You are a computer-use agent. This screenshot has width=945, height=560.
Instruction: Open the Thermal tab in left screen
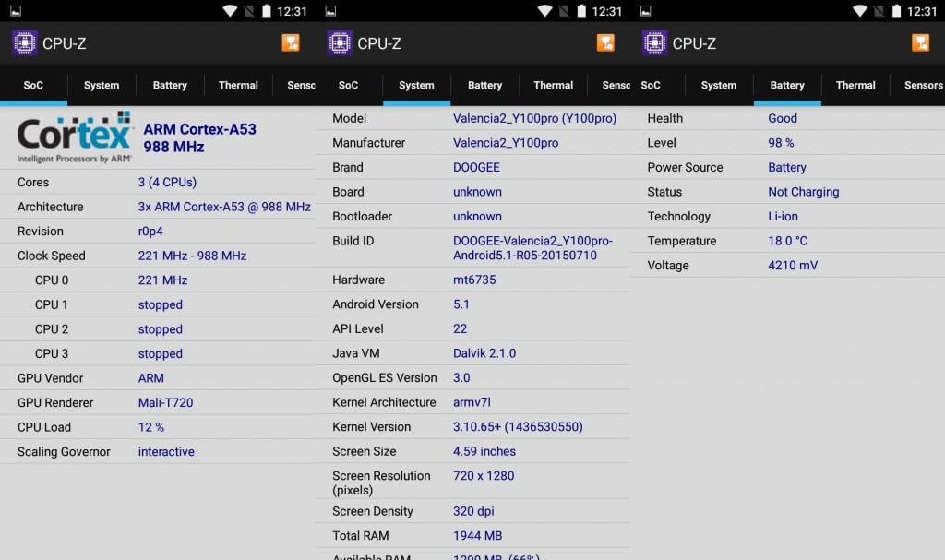238,85
